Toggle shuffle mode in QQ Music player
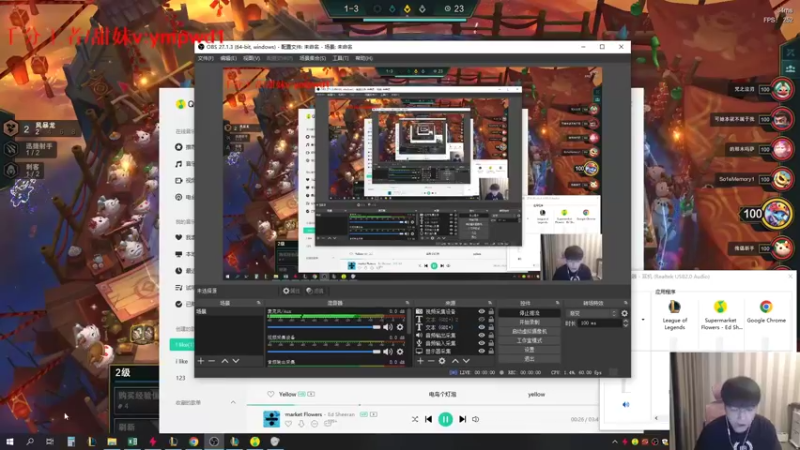Viewport: 800px width, 450px height. (415, 419)
